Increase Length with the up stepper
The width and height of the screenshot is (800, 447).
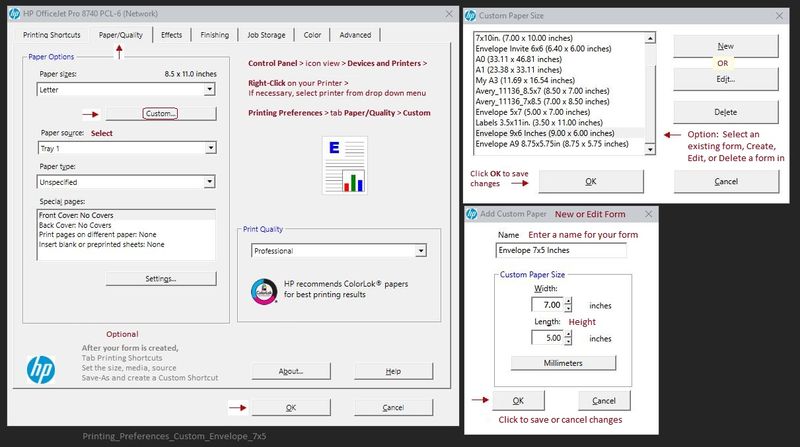pyautogui.click(x=568, y=334)
